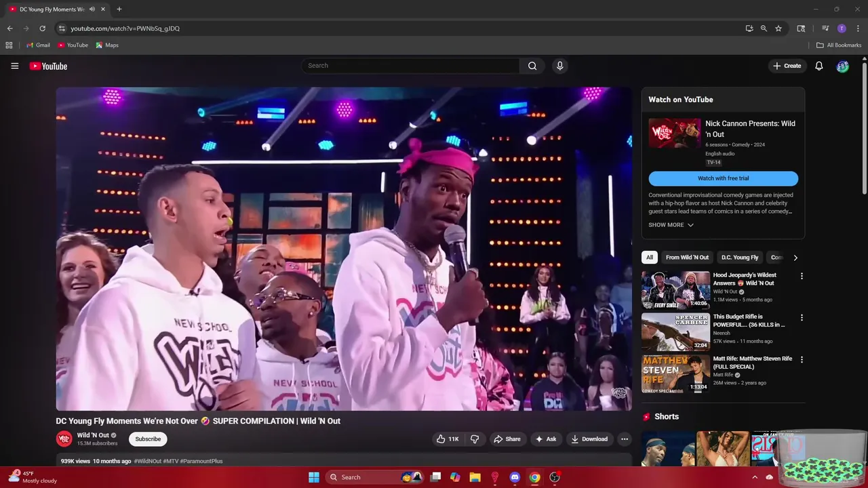
Task: Open the Chrome apps grid icon
Action: tap(9, 45)
